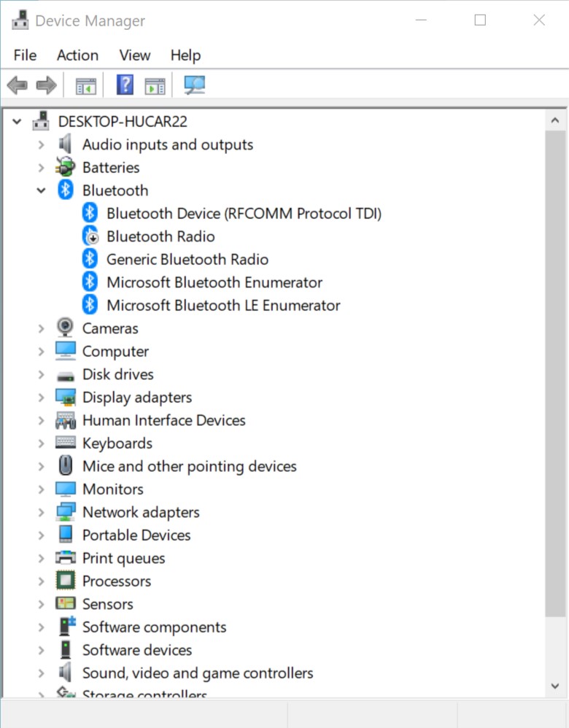Image resolution: width=569 pixels, height=728 pixels.
Task: Click the Cameras webcam icon
Action: [x=65, y=328]
